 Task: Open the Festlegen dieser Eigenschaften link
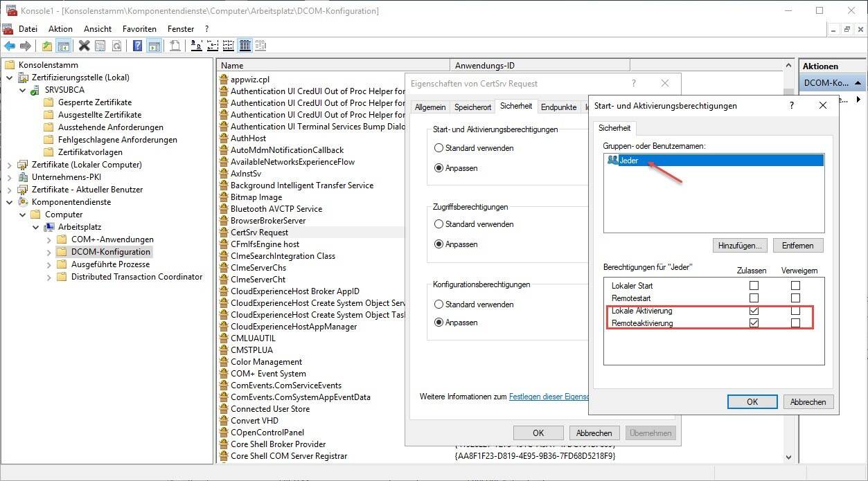pyautogui.click(x=548, y=397)
